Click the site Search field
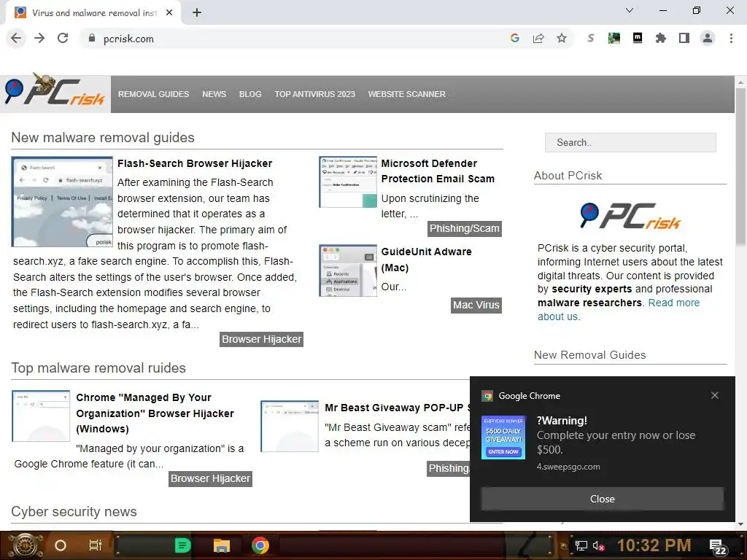 coord(630,142)
